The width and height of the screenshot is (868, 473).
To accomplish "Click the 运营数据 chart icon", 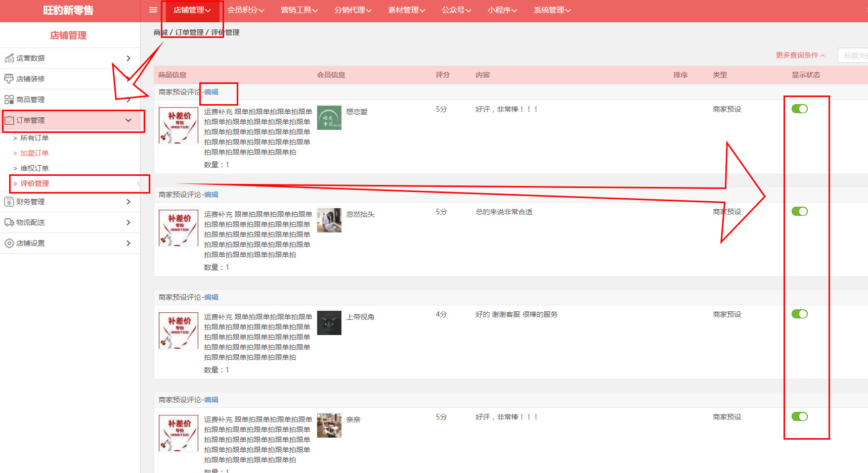I will (x=9, y=59).
